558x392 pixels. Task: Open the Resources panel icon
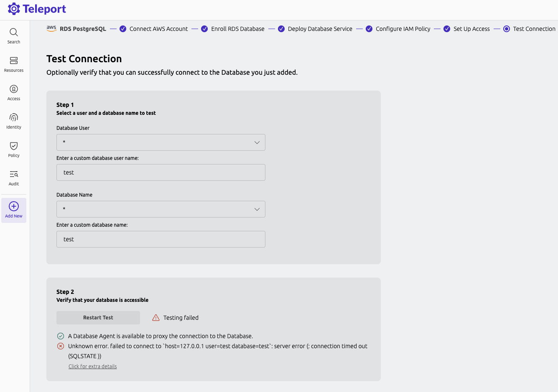(x=13, y=61)
